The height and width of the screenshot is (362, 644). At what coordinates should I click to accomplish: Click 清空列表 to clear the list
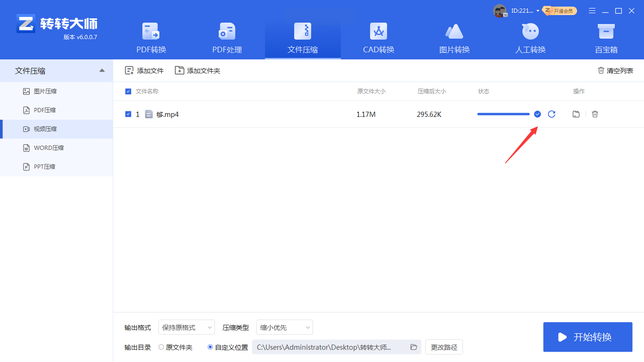pos(615,71)
